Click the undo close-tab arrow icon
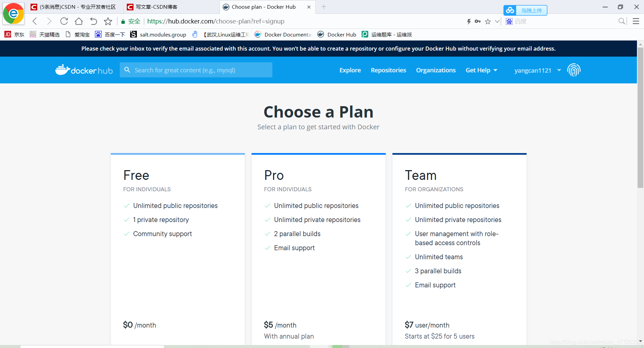644x348 pixels. 94,21
